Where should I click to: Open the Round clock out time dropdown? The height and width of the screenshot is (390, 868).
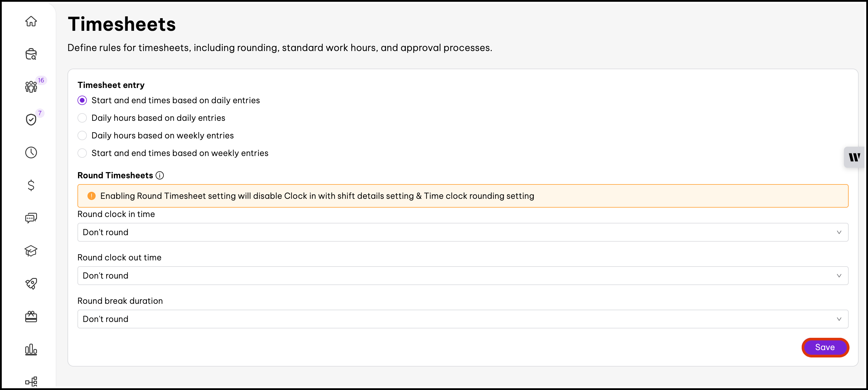click(463, 276)
